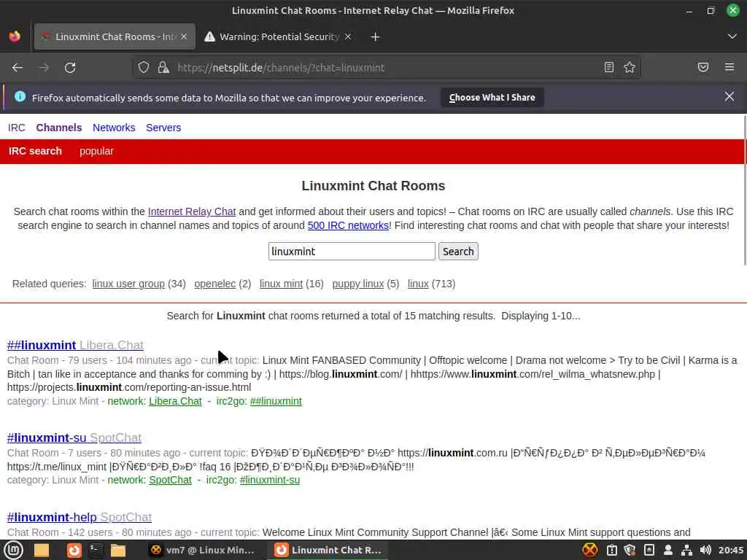Viewport: 747px width, 560px height.
Task: Launch the terminal from the taskbar
Action: tap(96, 550)
